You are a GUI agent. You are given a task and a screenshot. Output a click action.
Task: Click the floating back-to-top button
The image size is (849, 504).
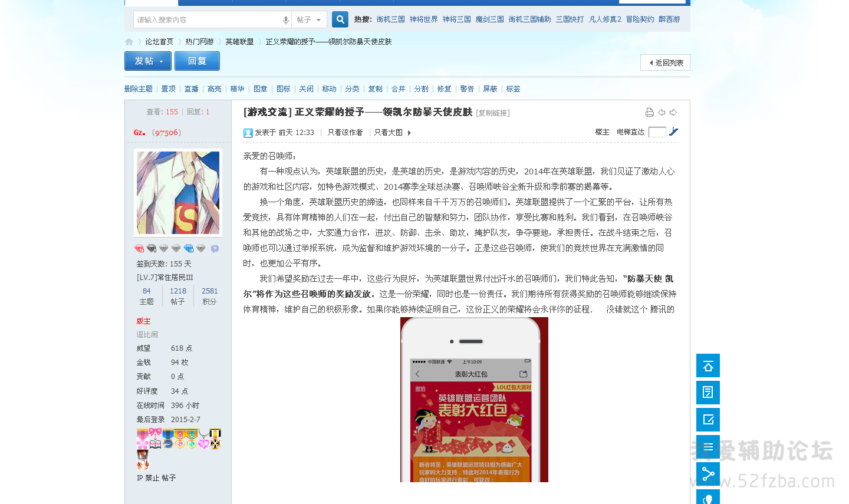708,365
